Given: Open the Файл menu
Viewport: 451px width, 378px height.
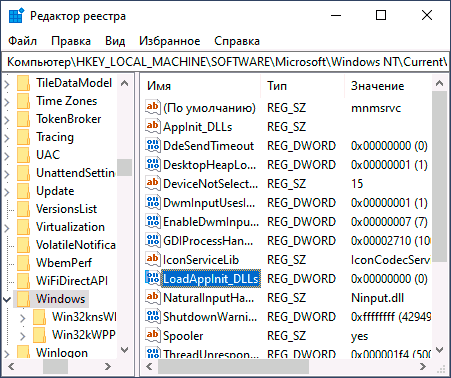Looking at the screenshot, I should click(x=22, y=41).
